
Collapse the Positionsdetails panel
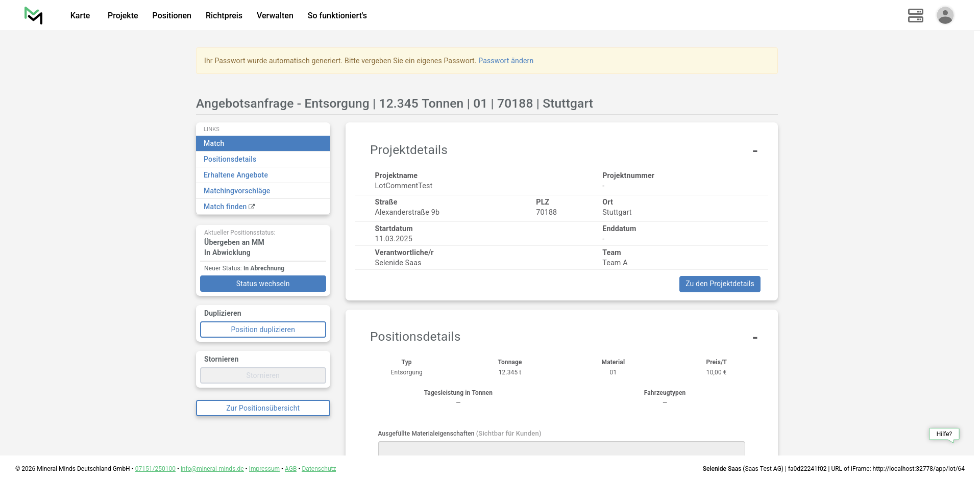[754, 338]
